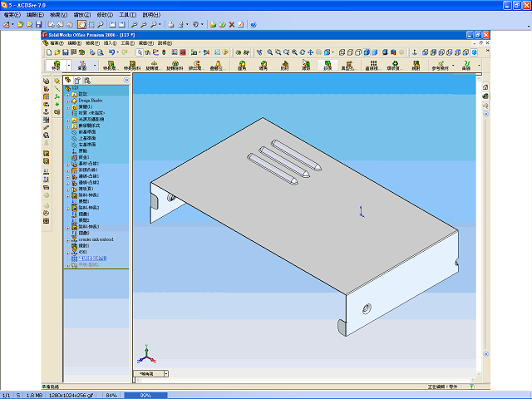Click SolidWorks Print Preview icon

(x=101, y=52)
